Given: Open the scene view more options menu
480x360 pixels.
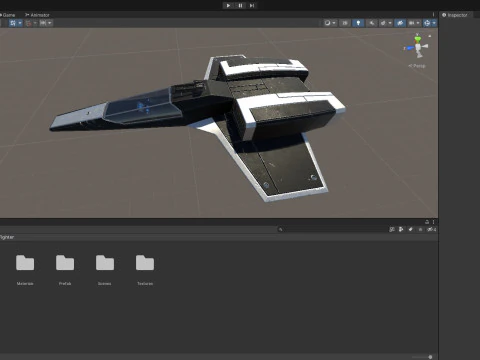Looking at the screenshot, I should (433, 15).
